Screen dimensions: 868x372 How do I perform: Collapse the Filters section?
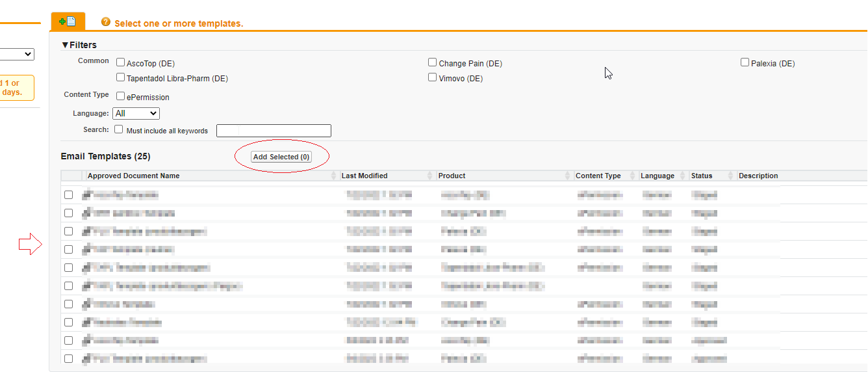pos(65,45)
